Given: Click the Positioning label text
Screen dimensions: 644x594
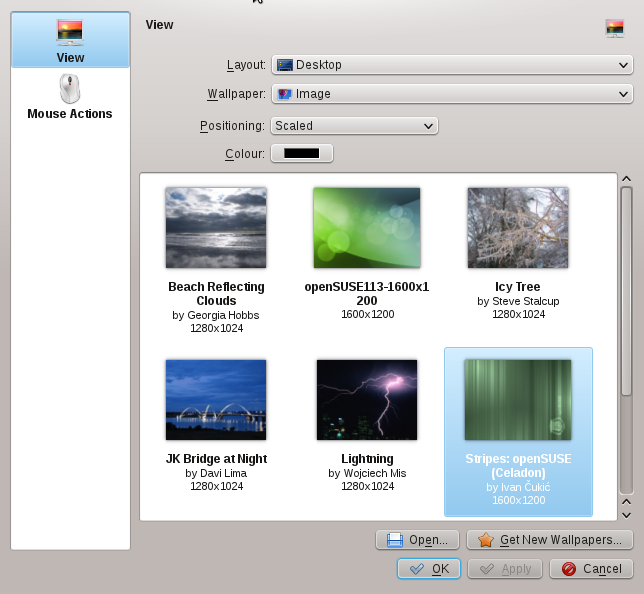Looking at the screenshot, I should 232,126.
